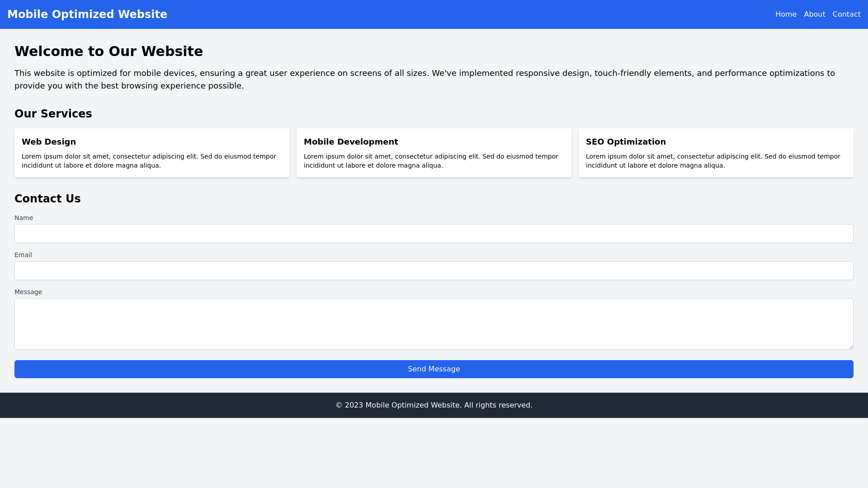868x488 pixels.
Task: Click the Home navigation link
Action: [x=786, y=14]
